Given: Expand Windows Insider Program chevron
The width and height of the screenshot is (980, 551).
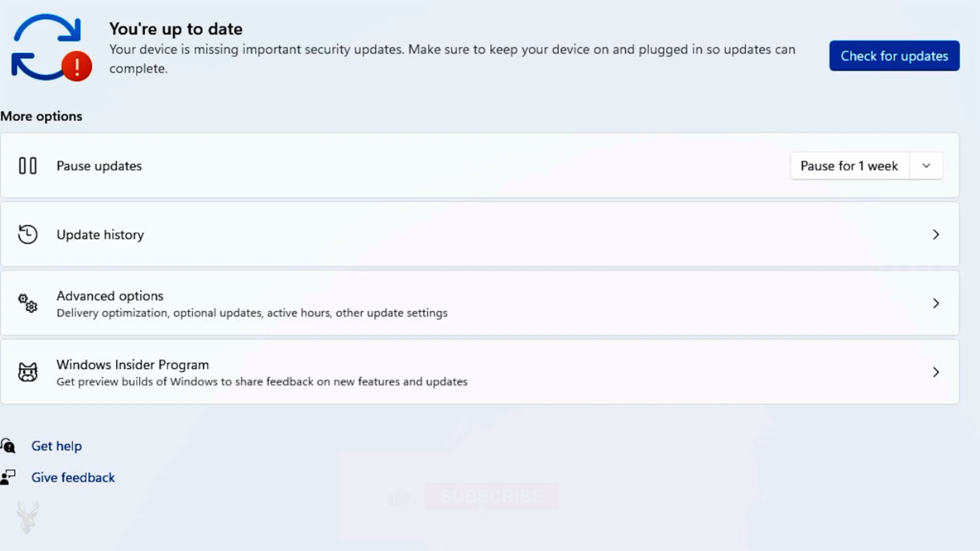Looking at the screenshot, I should point(936,372).
